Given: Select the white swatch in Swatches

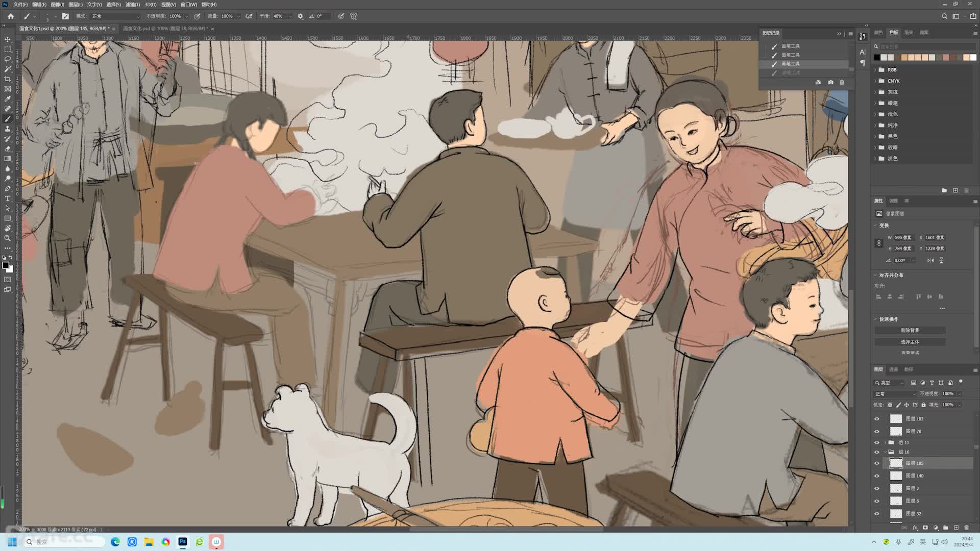Looking at the screenshot, I should 973,58.
